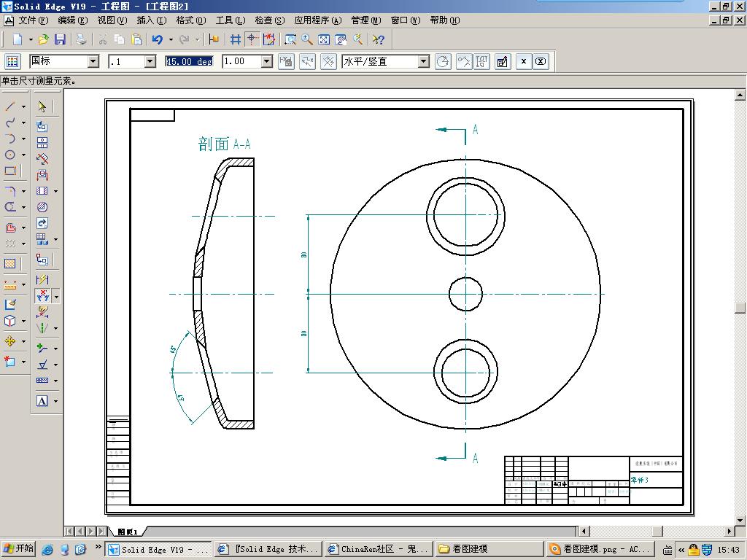This screenshot has width=747, height=560.
Task: Click the Drawing View Wizard icon
Action: click(42, 126)
